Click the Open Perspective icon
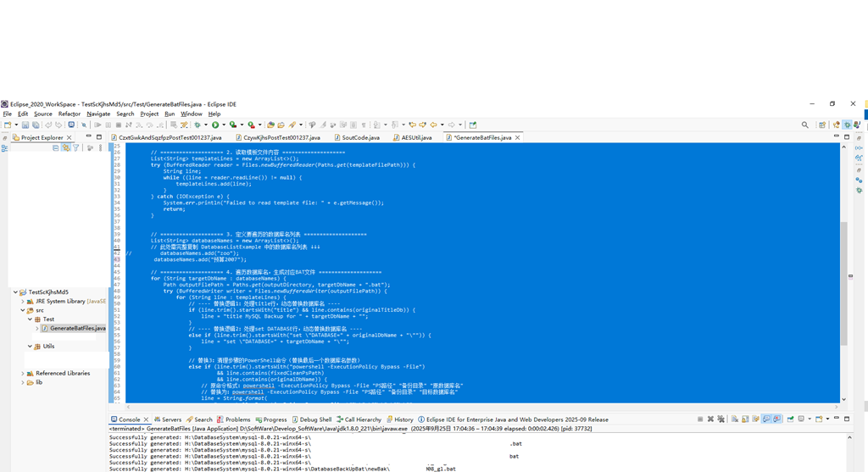The image size is (868, 472). [x=822, y=125]
